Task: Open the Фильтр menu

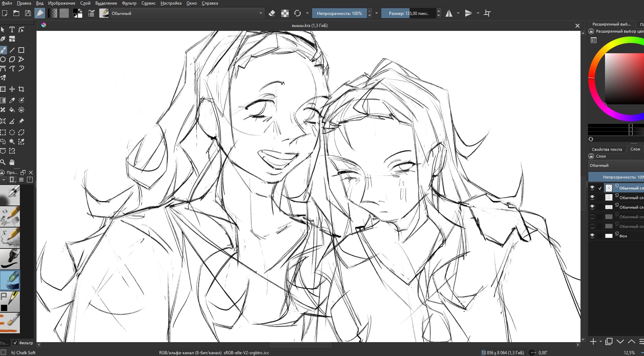Action: coord(129,3)
